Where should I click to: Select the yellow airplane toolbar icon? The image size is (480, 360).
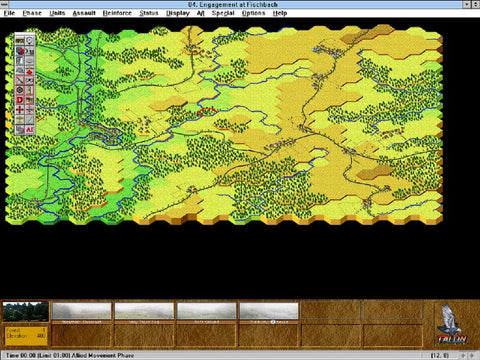pos(20,119)
